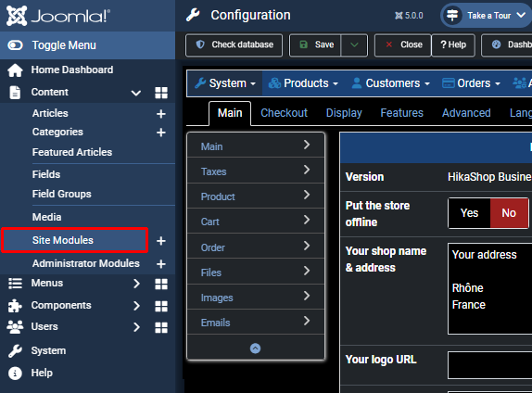Expand the Product section
Viewport: 532px width, 393px height.
256,196
